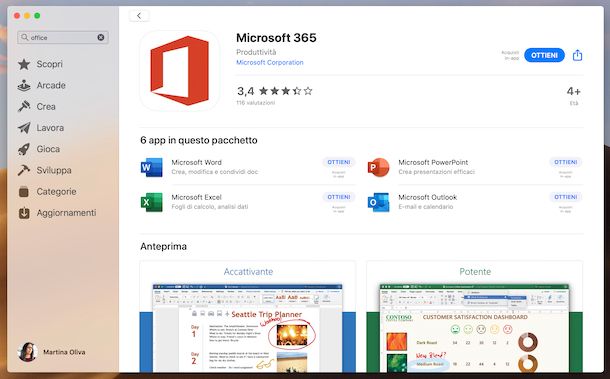The height and width of the screenshot is (379, 610).
Task: Click the 4+ age rating
Action: 573,92
